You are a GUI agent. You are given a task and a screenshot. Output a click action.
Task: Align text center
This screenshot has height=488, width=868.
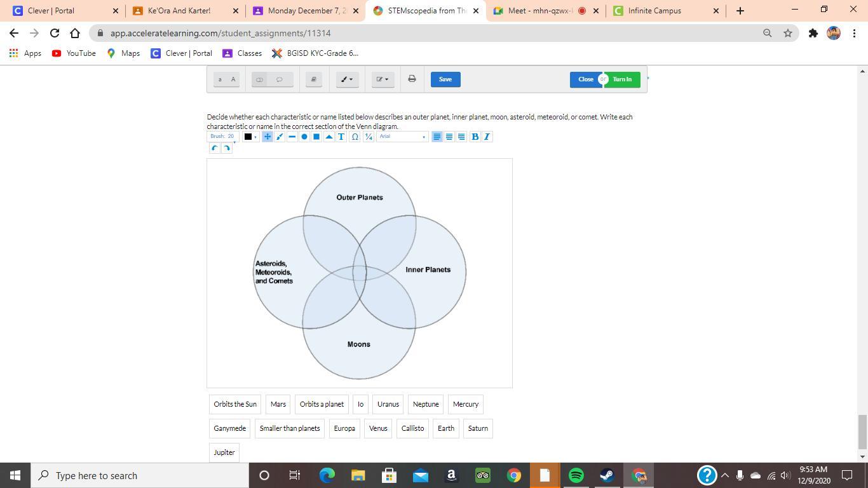[449, 137]
